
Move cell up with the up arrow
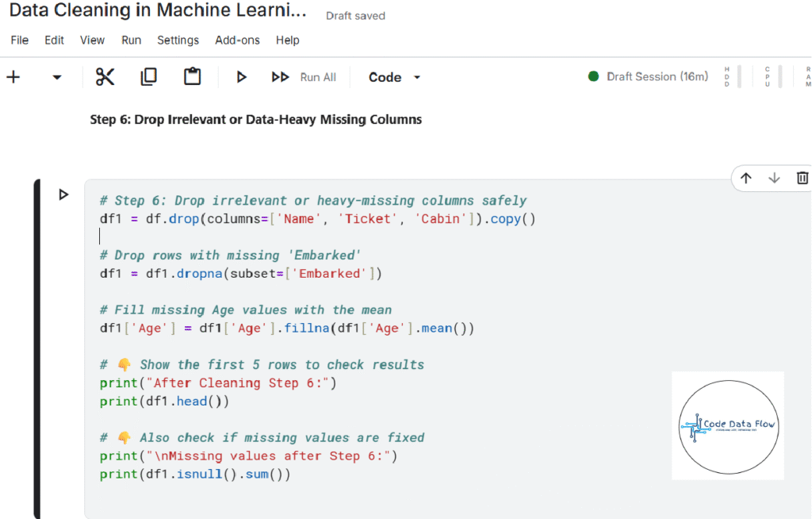click(745, 179)
